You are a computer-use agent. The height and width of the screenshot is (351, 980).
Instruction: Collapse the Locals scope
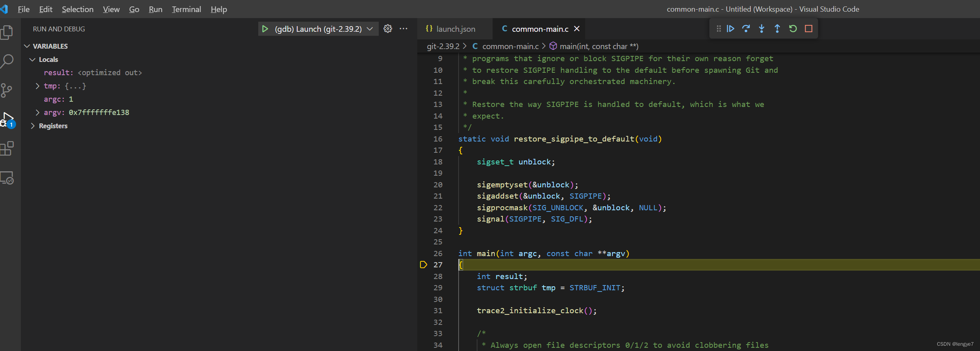[32, 60]
